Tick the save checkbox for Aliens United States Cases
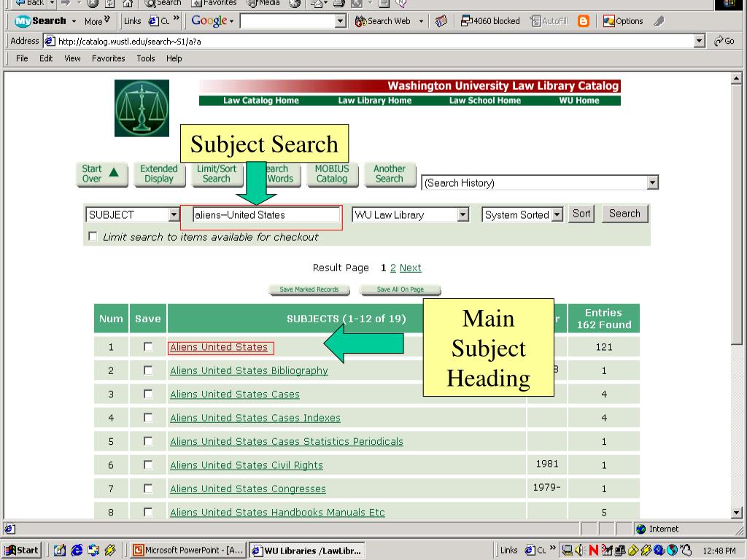747x560 pixels. (x=148, y=394)
